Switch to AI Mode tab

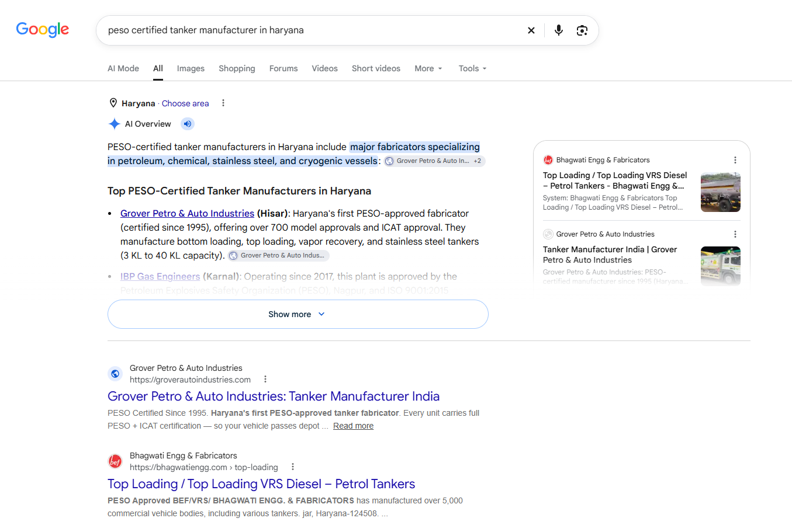click(x=123, y=68)
